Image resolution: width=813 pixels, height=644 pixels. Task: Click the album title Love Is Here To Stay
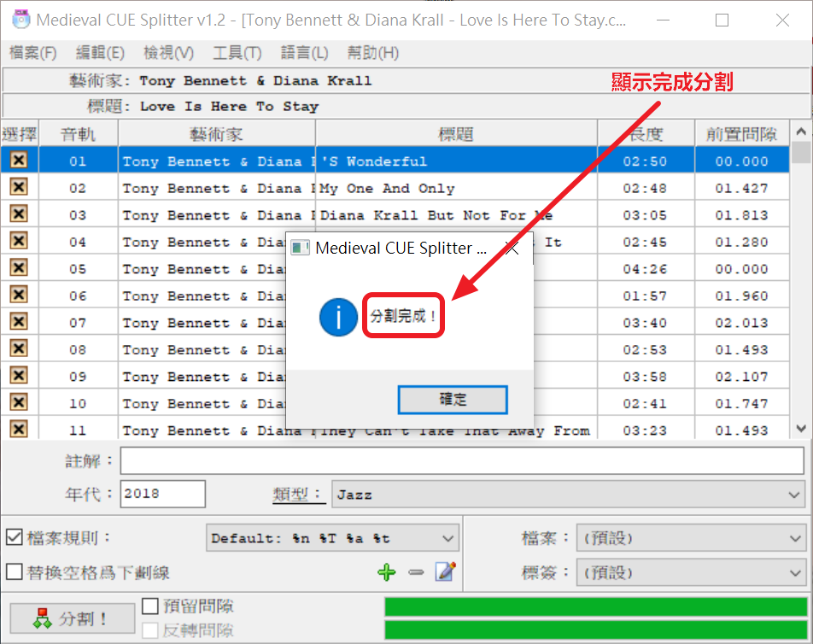coord(229,106)
